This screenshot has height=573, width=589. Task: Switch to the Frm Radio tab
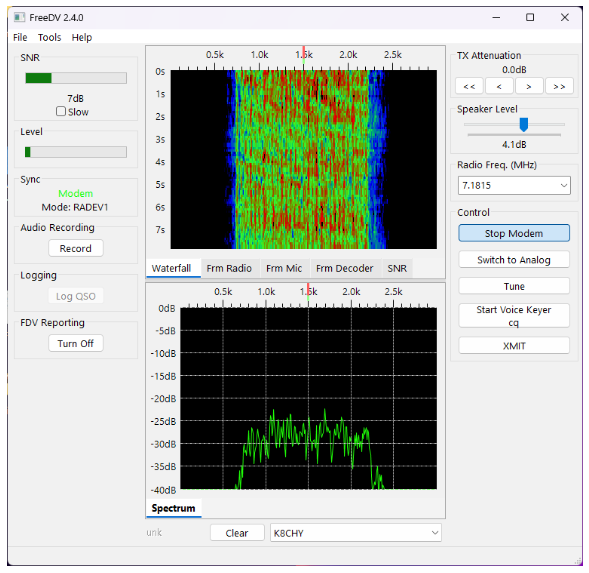229,268
